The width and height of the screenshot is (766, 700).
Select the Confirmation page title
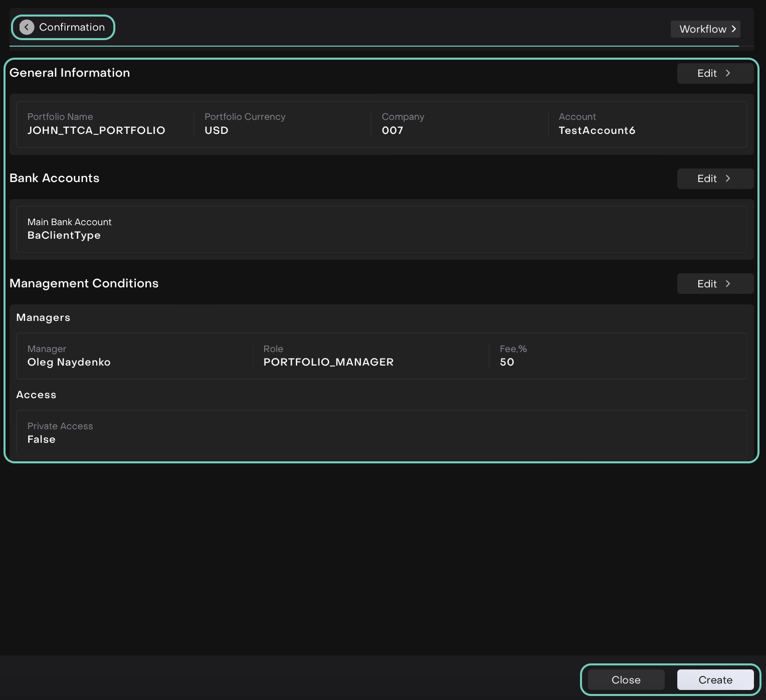point(72,27)
